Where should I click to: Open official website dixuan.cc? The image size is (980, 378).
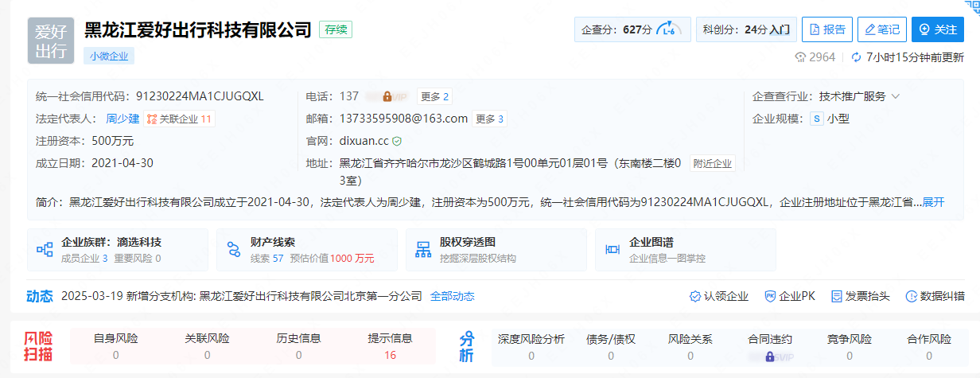click(364, 141)
